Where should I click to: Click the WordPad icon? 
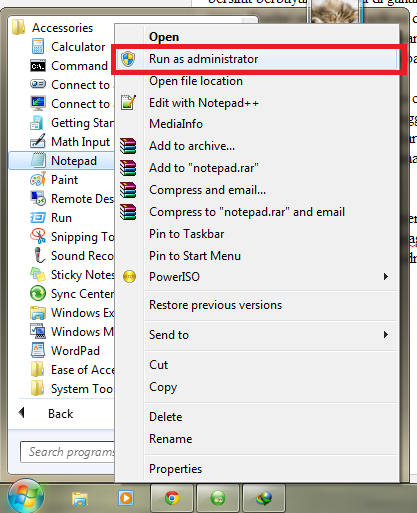tap(38, 350)
